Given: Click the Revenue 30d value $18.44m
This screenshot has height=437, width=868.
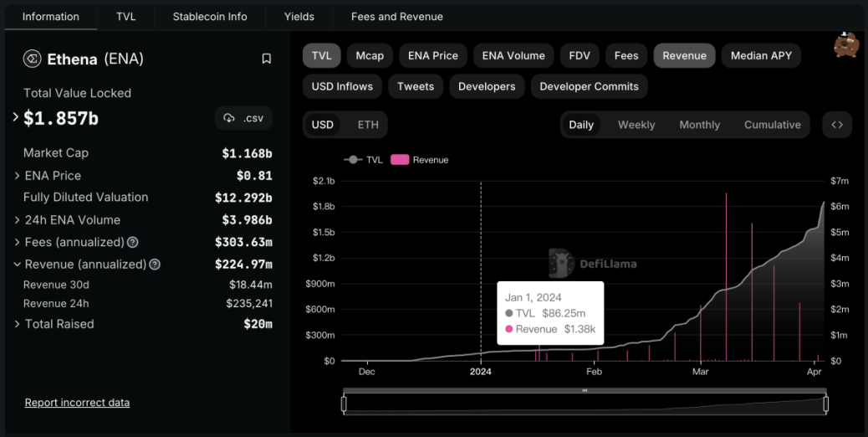Looking at the screenshot, I should [251, 285].
